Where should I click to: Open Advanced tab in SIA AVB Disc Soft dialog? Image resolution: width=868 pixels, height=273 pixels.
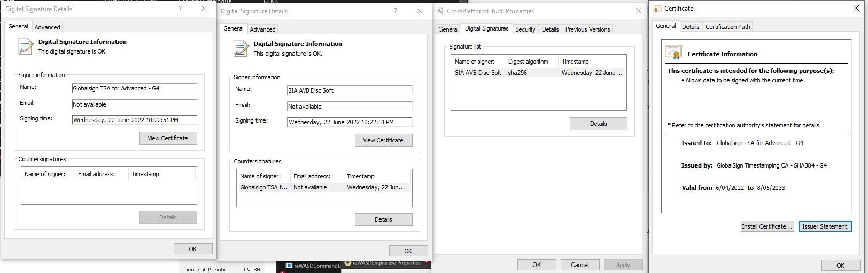pos(262,29)
